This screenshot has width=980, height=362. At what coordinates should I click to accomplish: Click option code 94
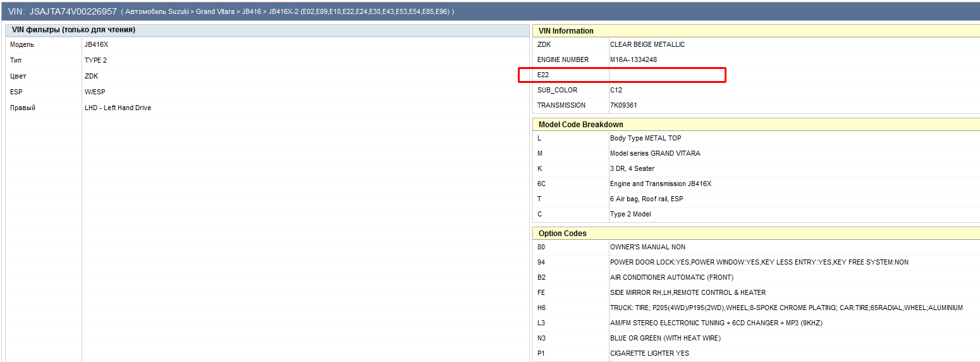[x=541, y=263]
